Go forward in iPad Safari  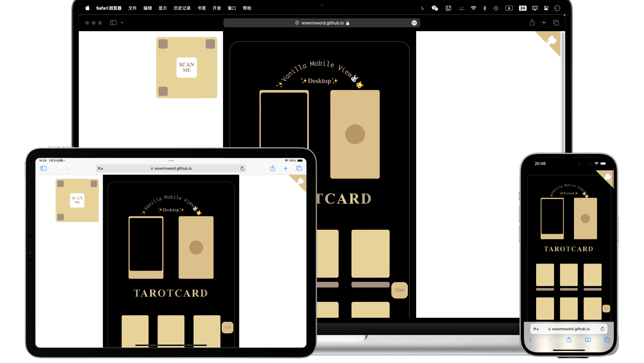(x=68, y=168)
